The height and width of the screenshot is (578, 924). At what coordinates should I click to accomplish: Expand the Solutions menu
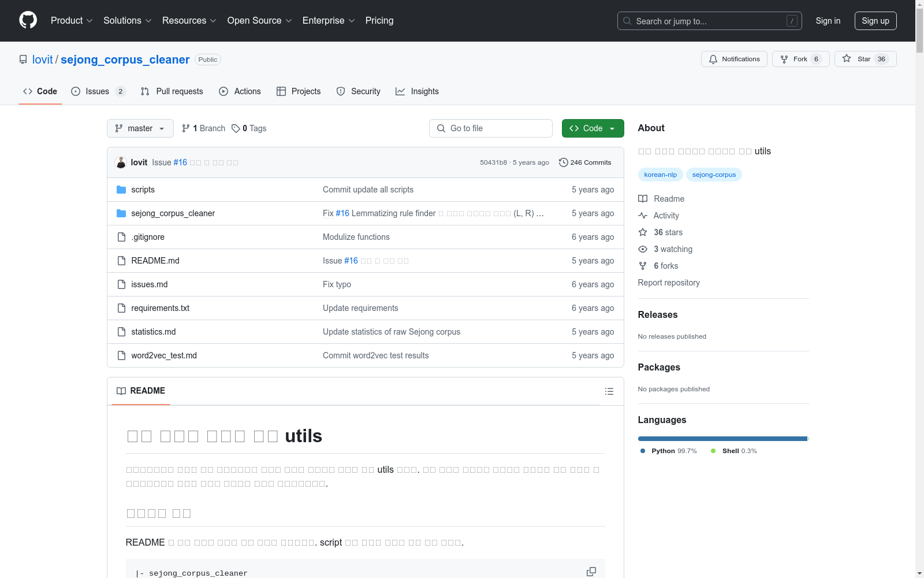[128, 20]
